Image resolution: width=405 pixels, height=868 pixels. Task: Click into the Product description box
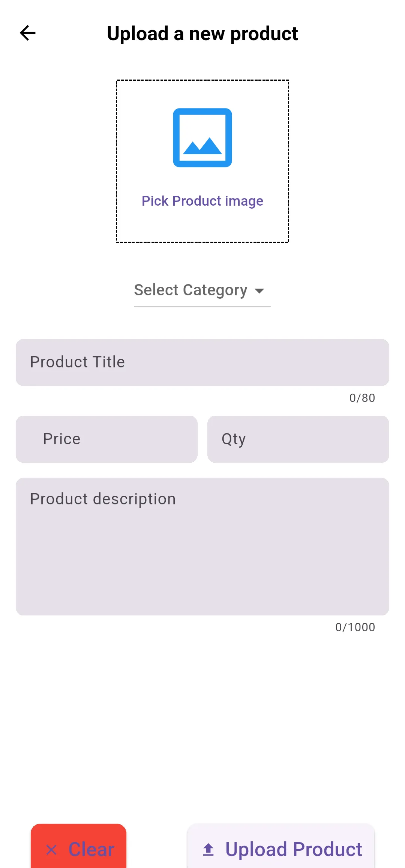202,546
